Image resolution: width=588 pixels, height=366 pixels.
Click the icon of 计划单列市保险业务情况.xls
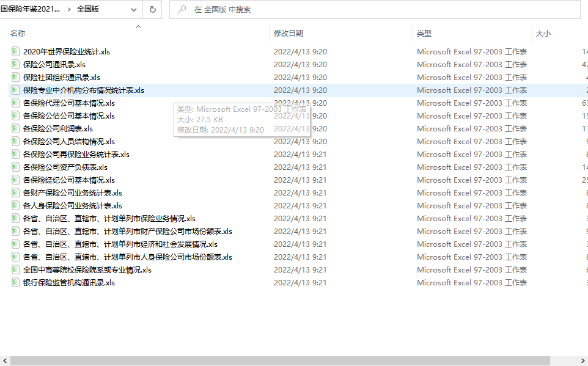[x=15, y=218]
